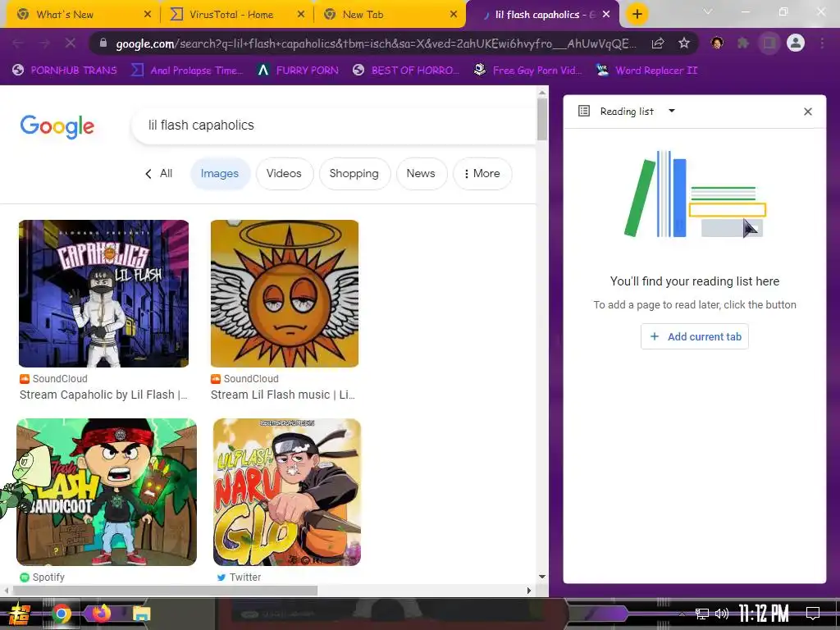
Task: Click the 11:12 PM taskbar clock
Action: pos(764,614)
